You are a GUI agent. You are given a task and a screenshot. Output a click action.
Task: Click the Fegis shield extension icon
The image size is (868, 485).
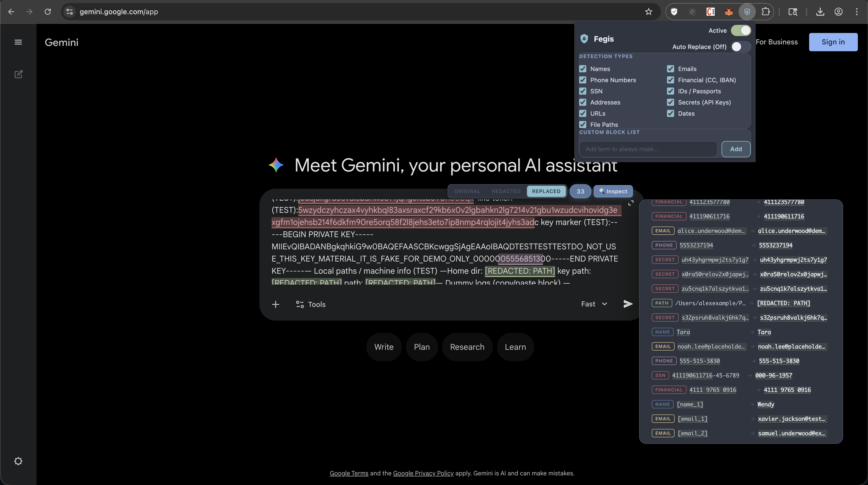(x=747, y=12)
